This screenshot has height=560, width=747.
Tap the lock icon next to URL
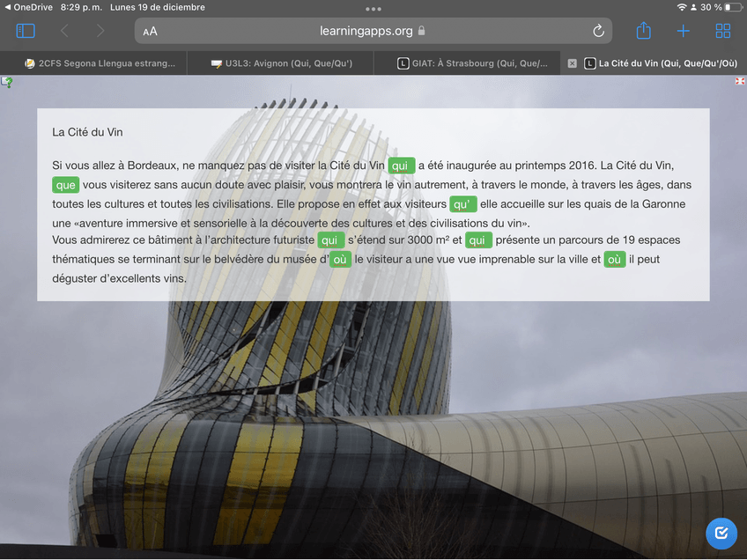[x=421, y=31]
